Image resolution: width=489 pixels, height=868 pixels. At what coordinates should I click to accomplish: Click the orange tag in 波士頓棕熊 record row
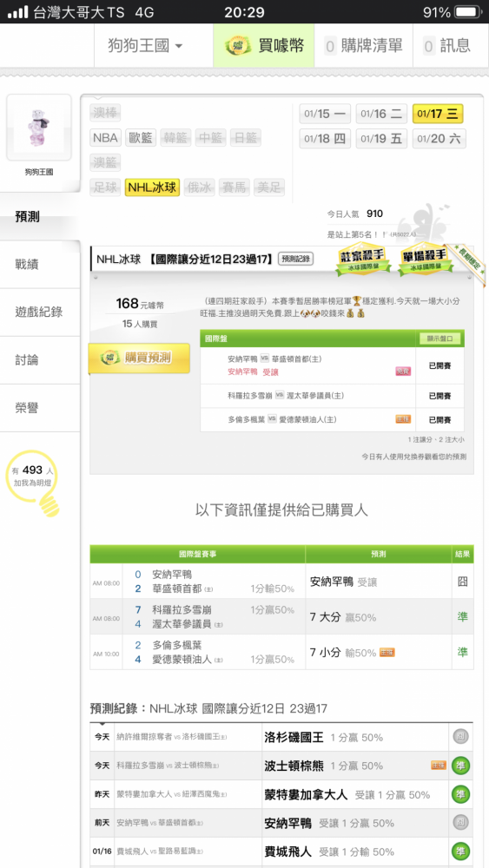point(439,766)
